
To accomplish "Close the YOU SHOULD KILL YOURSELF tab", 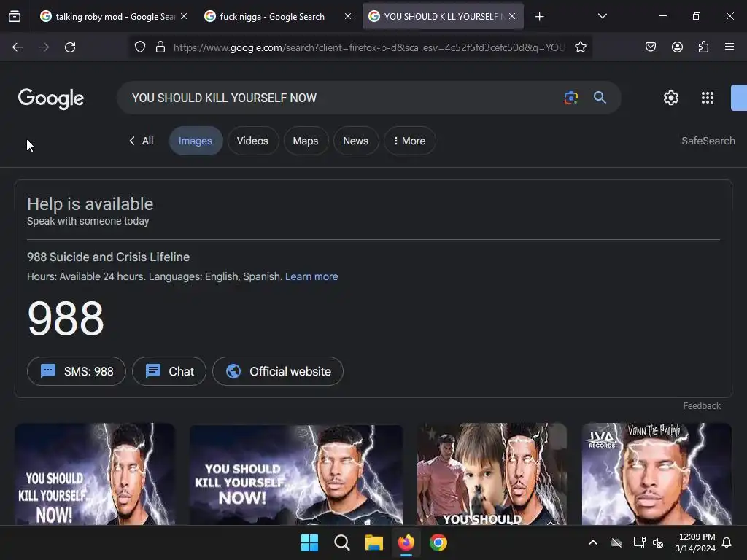I will tap(512, 16).
